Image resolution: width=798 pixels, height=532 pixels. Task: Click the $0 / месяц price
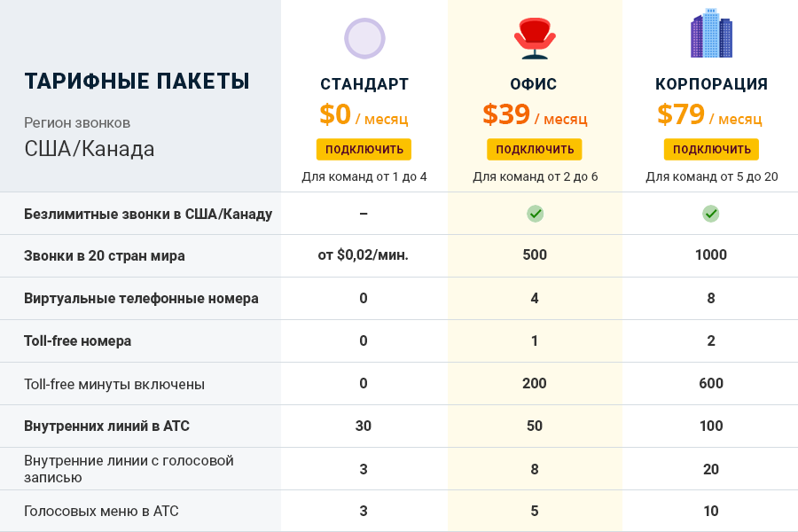(364, 115)
